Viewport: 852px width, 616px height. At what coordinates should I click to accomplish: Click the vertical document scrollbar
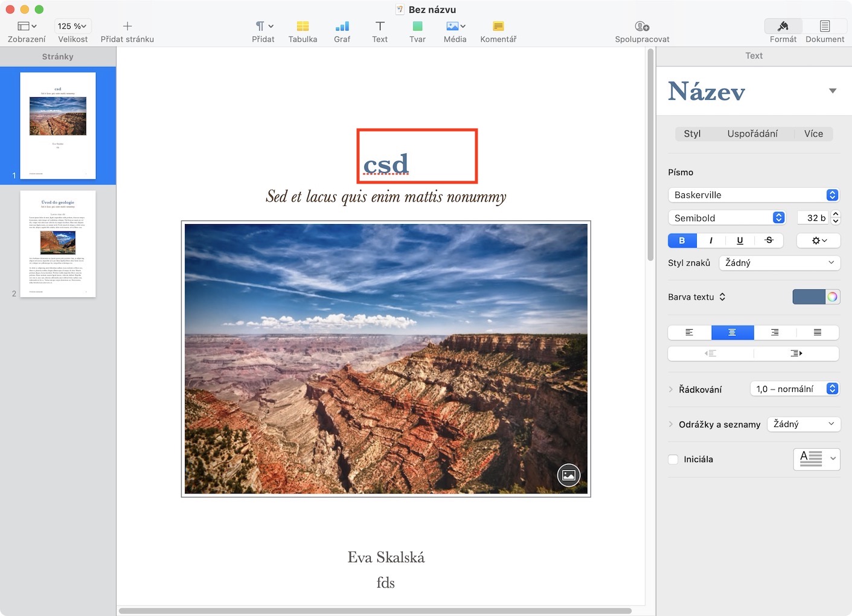click(650, 155)
